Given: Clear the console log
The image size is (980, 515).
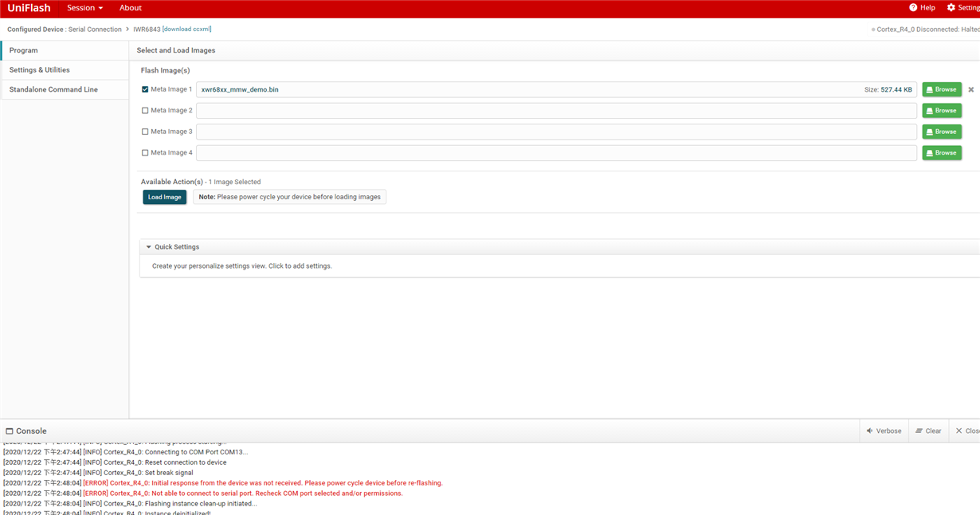Looking at the screenshot, I should pyautogui.click(x=928, y=431).
